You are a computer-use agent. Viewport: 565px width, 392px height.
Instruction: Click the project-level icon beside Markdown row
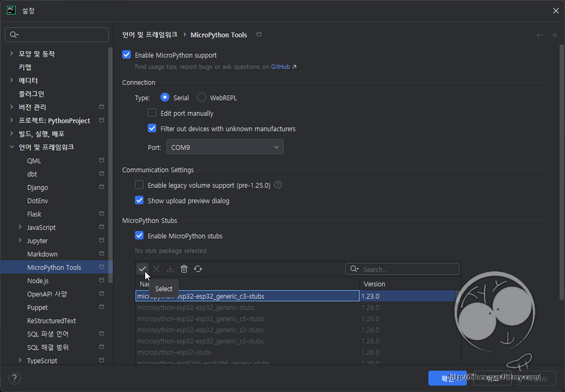102,254
